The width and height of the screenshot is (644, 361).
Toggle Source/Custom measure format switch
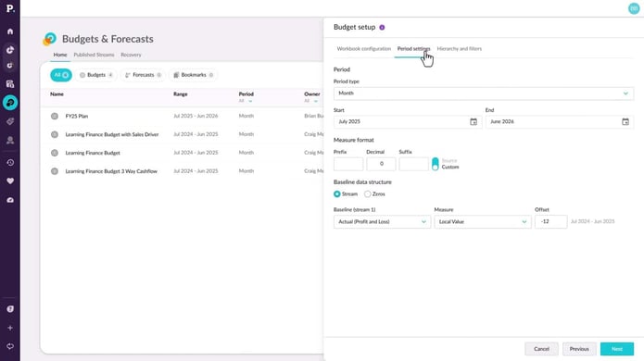[x=435, y=164]
